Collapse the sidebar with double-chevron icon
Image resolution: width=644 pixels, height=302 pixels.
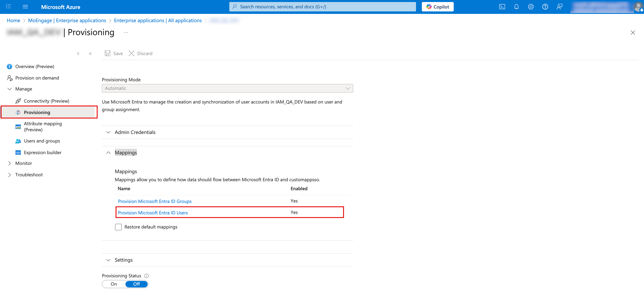(x=90, y=54)
